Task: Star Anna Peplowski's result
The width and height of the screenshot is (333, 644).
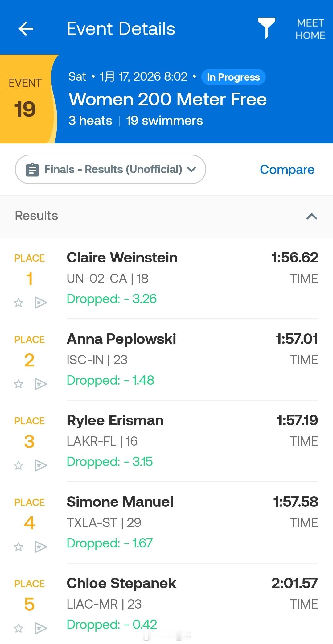Action: click(x=18, y=384)
